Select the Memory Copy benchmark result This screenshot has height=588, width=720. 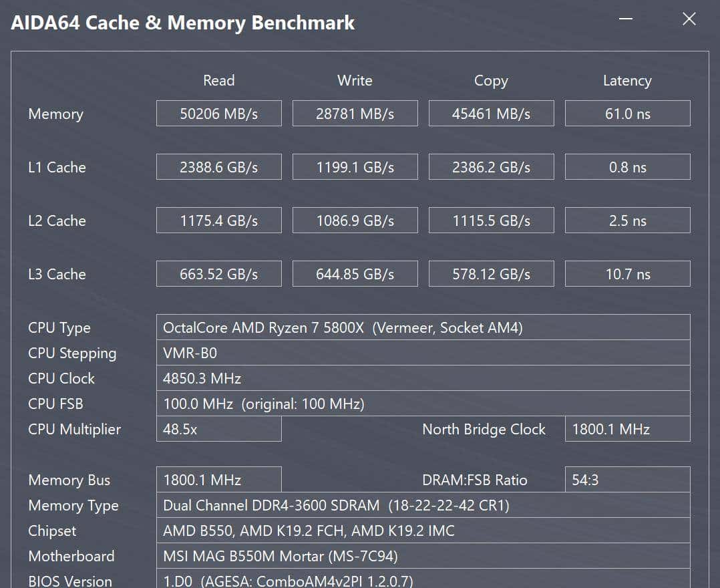tap(491, 113)
